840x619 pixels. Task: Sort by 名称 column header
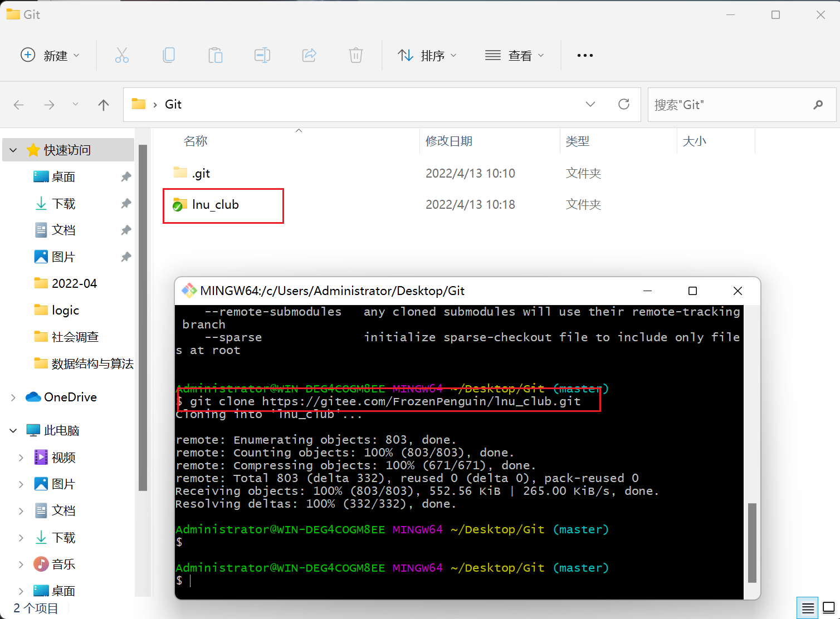click(x=196, y=141)
